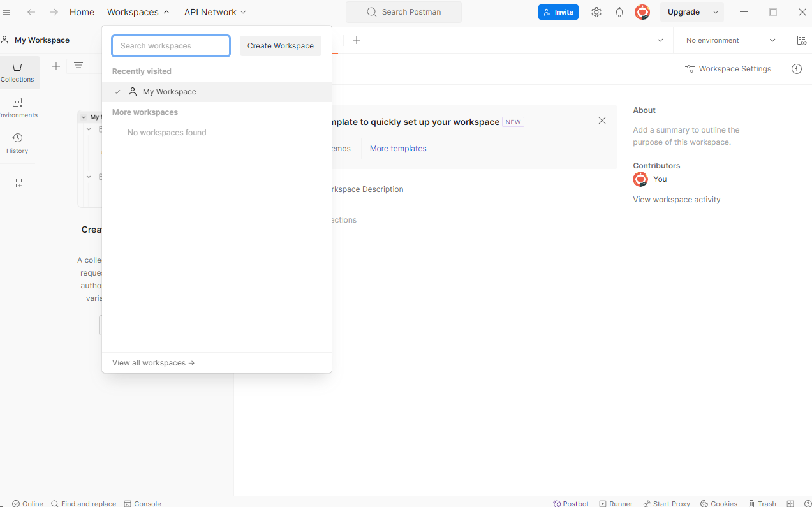
Task: Open the Console panel
Action: click(x=142, y=503)
